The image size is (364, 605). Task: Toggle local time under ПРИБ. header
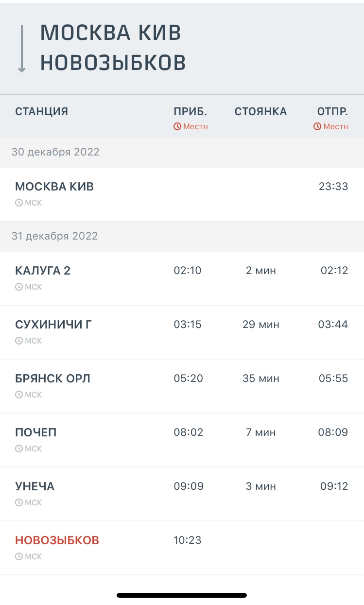tap(191, 126)
